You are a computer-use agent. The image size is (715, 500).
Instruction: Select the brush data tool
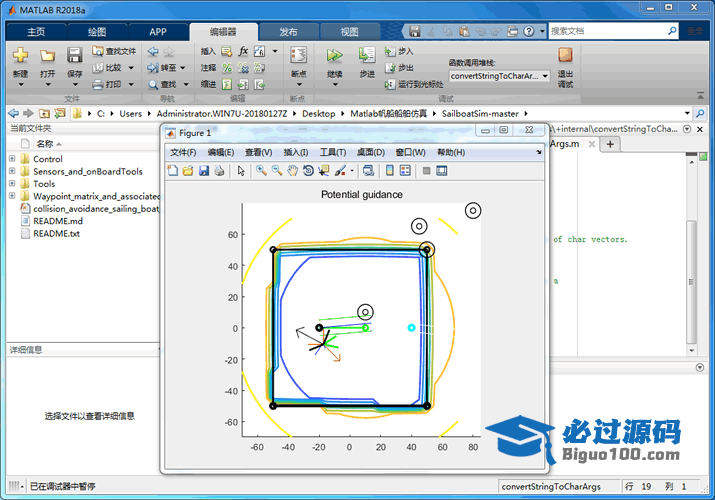coord(340,171)
